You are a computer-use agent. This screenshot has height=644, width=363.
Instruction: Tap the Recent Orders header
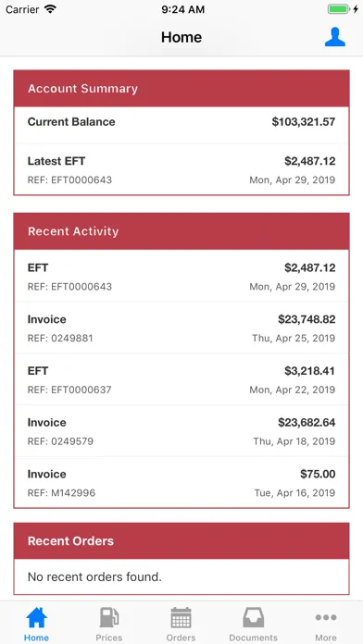click(x=181, y=540)
